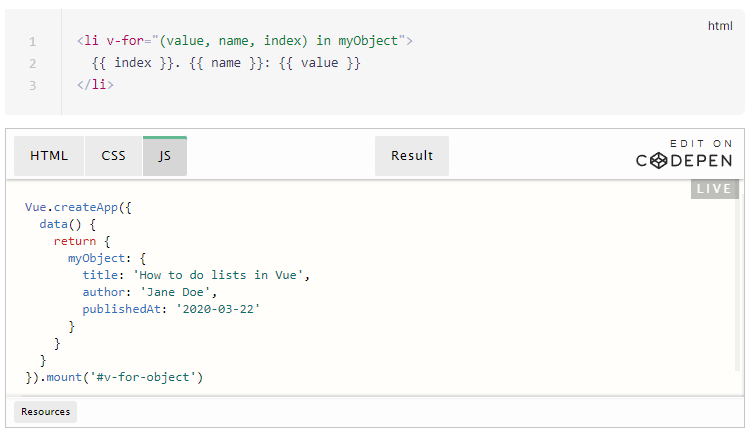This screenshot has height=437, width=753.
Task: Click 'myObject: {' code line
Action: (107, 258)
